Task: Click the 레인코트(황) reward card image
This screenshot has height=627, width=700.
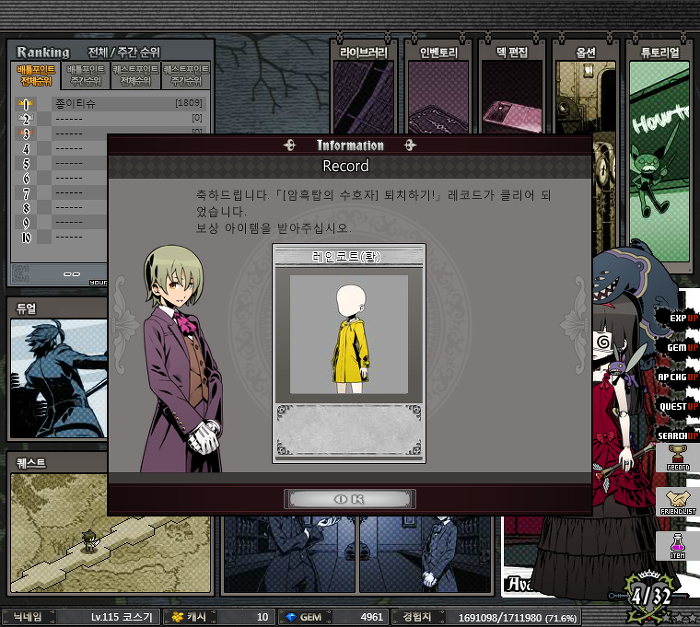Action: point(349,334)
